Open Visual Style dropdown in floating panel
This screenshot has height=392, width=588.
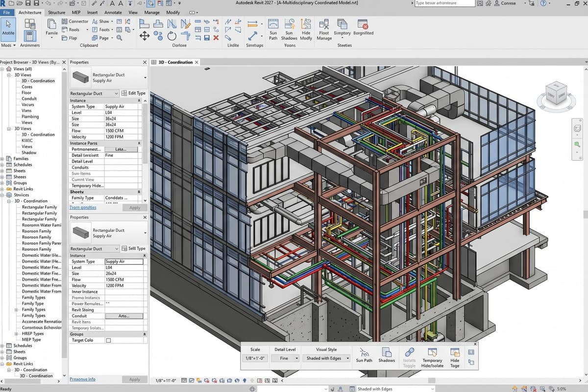(327, 359)
